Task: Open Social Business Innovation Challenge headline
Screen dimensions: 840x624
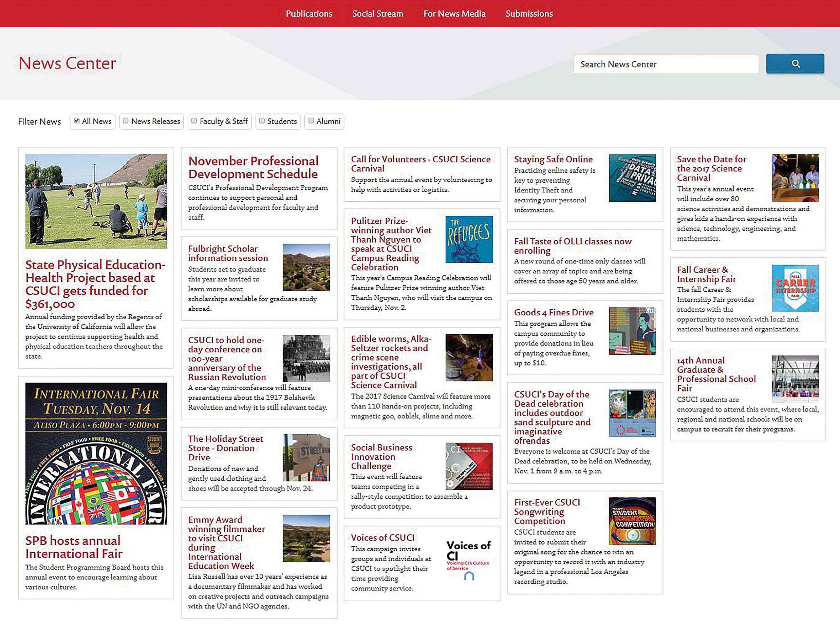Action: coord(381,457)
